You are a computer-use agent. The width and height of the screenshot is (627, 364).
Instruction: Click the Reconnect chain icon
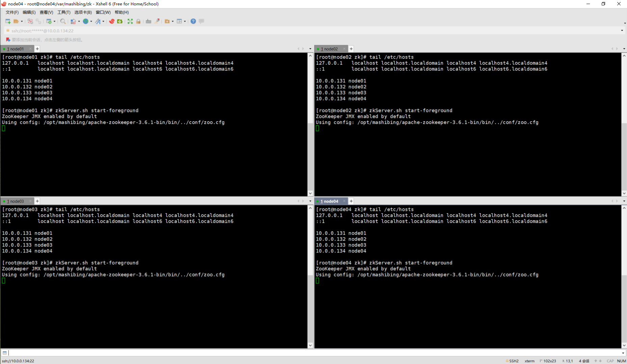(38, 21)
